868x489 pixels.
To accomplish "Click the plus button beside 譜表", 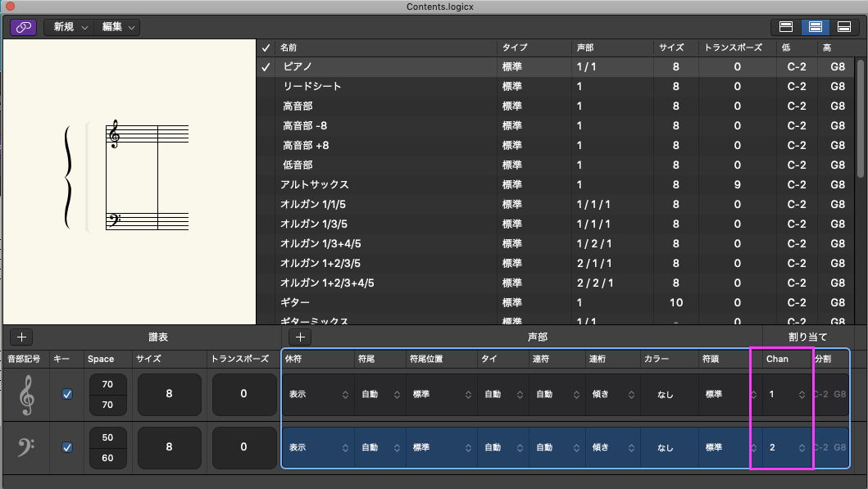I will pos(22,337).
